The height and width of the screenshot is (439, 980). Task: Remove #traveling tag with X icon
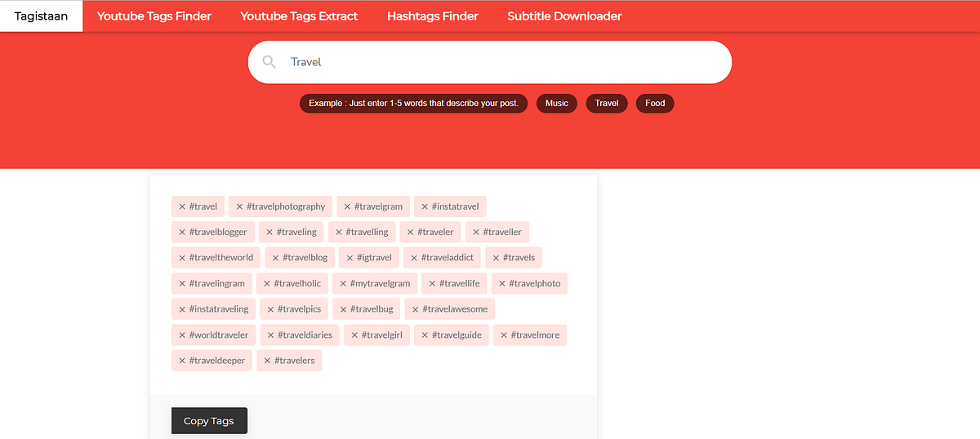[269, 232]
